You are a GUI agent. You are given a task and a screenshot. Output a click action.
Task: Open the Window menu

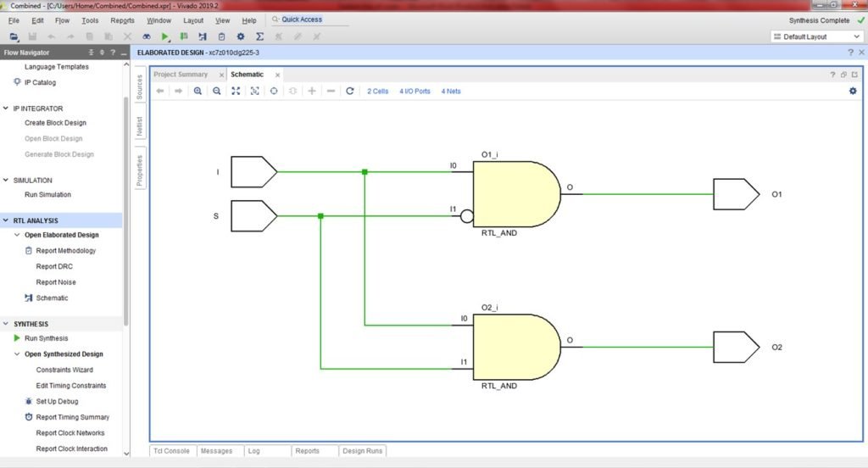159,20
